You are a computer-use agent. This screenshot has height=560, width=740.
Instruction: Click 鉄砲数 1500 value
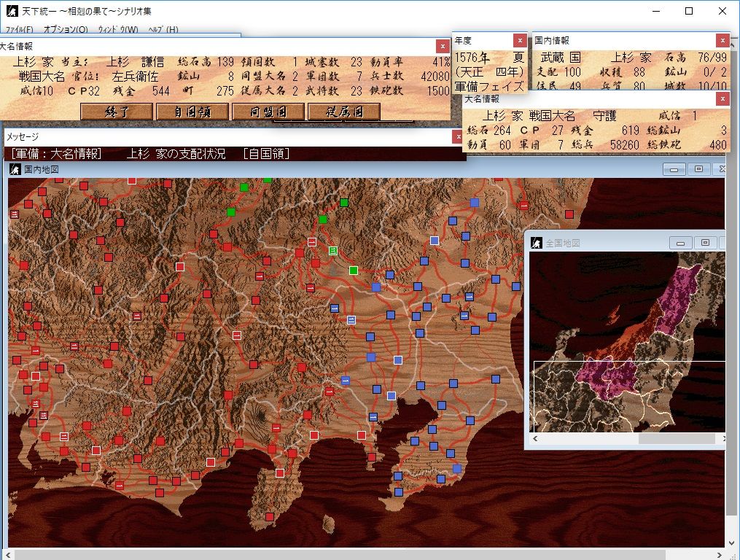point(438,90)
